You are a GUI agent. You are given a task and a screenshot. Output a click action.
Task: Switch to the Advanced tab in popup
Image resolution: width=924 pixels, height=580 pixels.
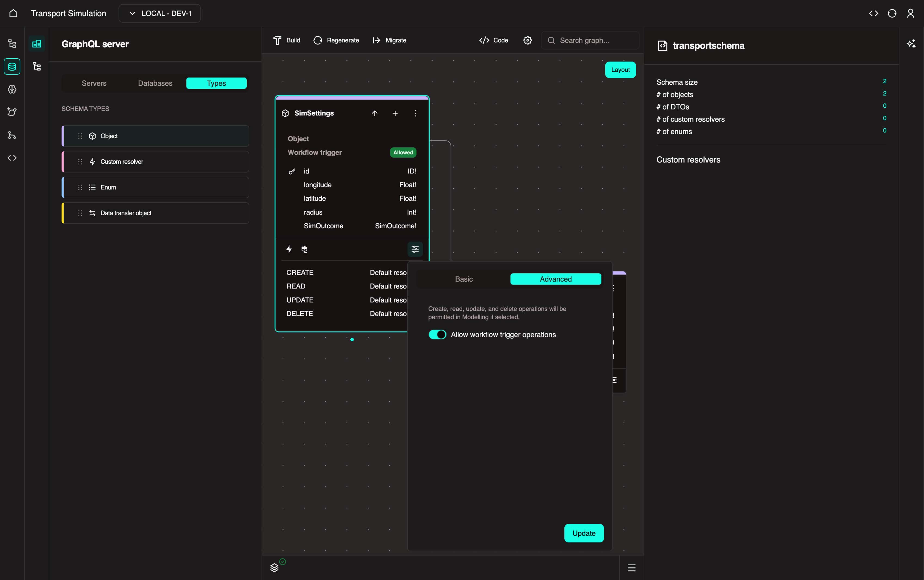point(556,279)
